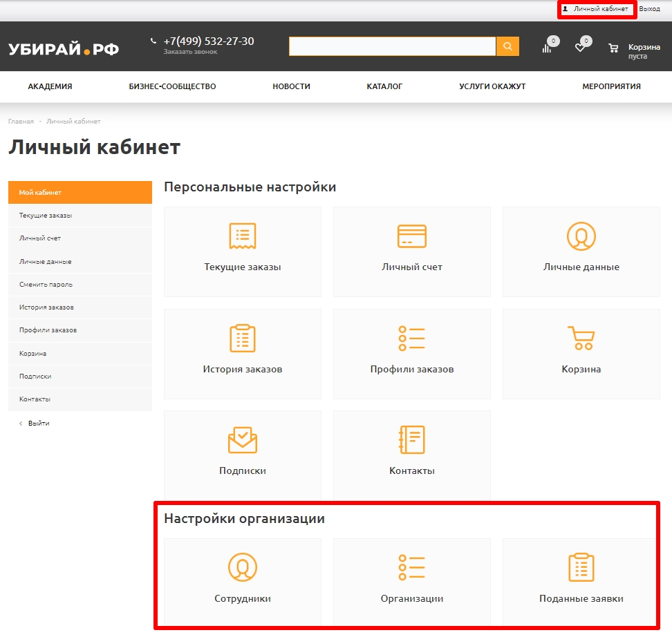
Task: Click the phone handset icon by number
Action: click(x=153, y=41)
